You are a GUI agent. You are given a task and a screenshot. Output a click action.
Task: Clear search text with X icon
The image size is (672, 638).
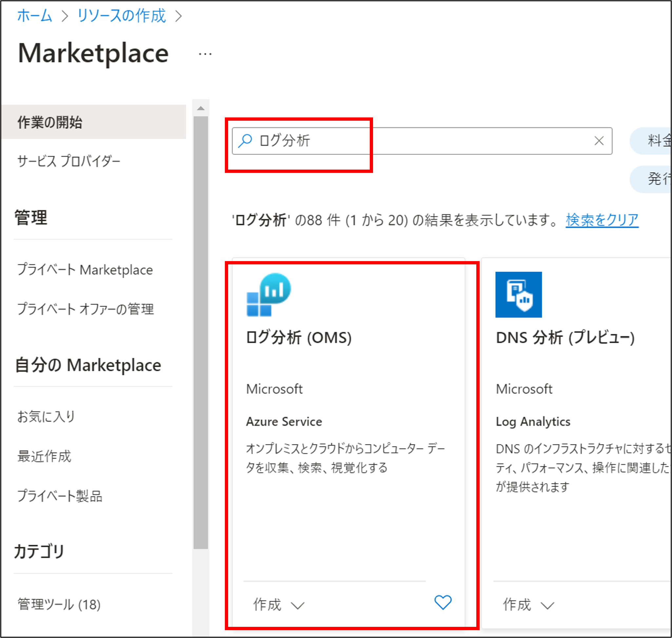(x=599, y=141)
